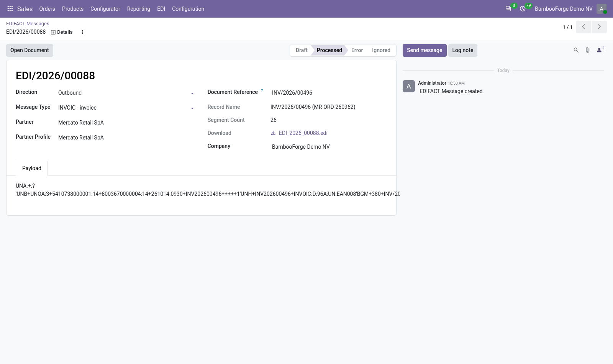
Task: Set status to Draft
Action: (301, 50)
